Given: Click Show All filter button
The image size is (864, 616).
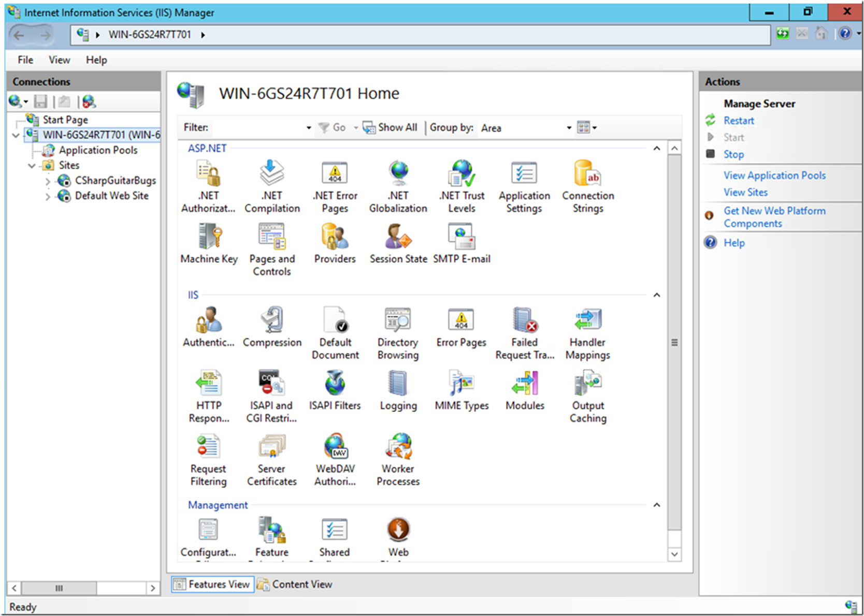Looking at the screenshot, I should [390, 127].
